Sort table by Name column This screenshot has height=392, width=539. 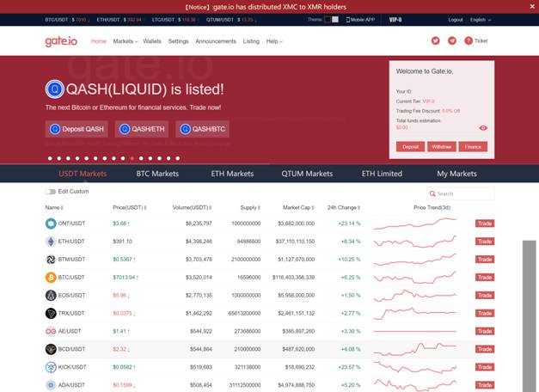coord(54,208)
